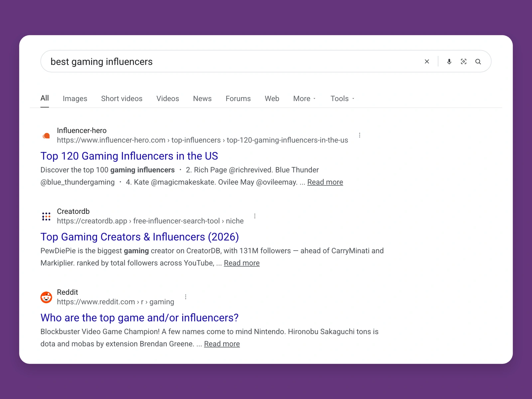532x399 pixels.
Task: Clear the search query with the X icon
Action: (x=427, y=62)
